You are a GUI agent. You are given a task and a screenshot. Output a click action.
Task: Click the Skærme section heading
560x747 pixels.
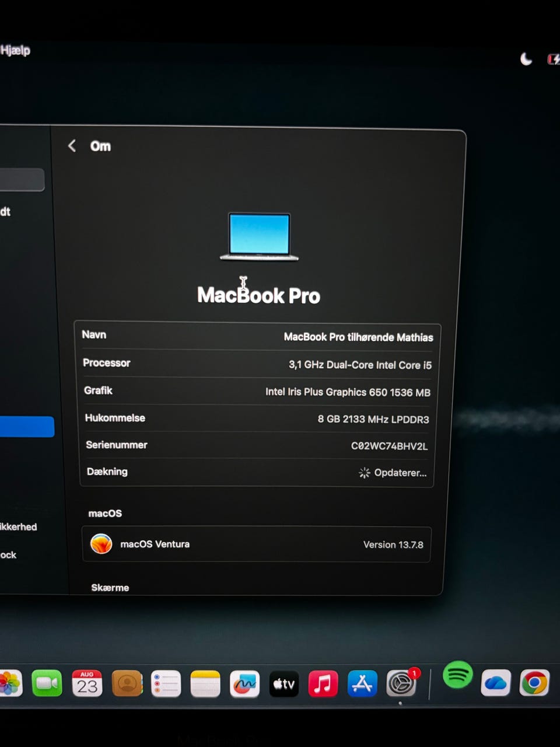[x=110, y=588]
